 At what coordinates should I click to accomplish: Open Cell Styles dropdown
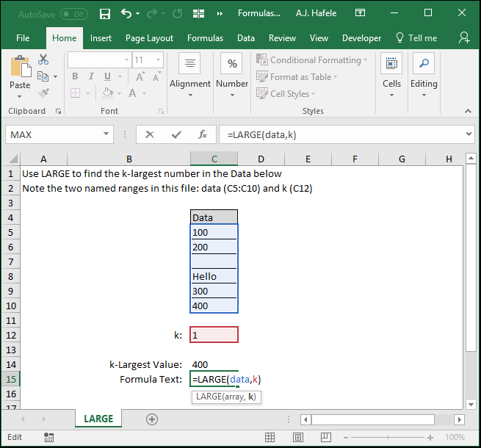[286, 93]
